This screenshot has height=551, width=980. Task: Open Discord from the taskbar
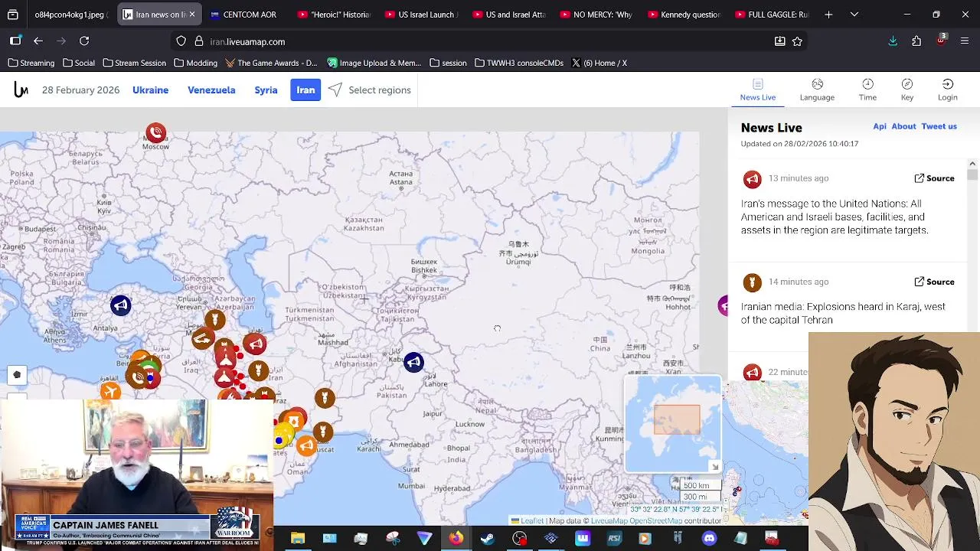point(709,538)
